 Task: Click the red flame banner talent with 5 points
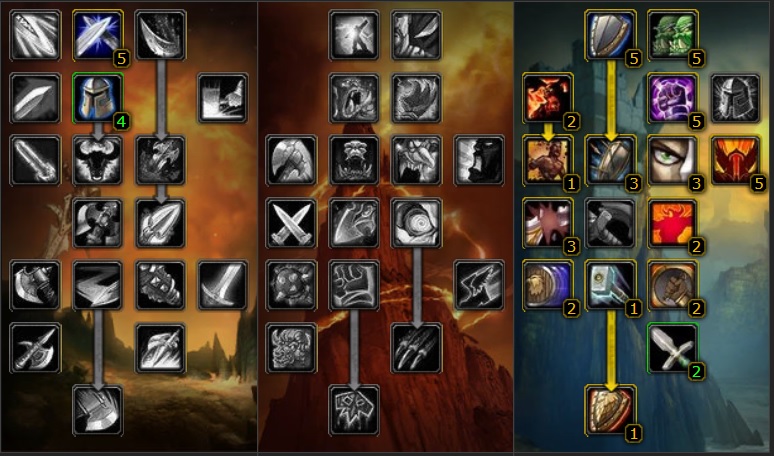point(735,160)
